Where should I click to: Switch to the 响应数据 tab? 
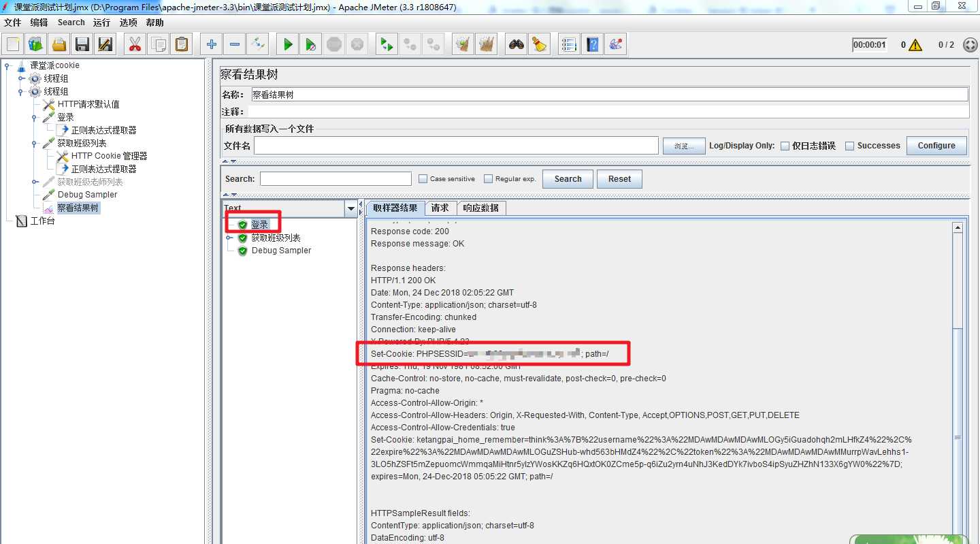point(480,208)
